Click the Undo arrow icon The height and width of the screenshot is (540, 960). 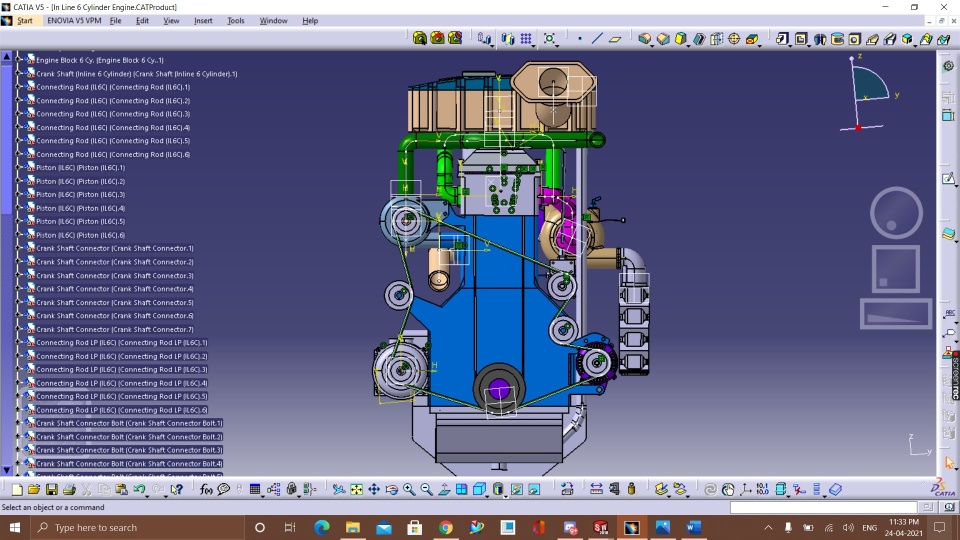(139, 490)
